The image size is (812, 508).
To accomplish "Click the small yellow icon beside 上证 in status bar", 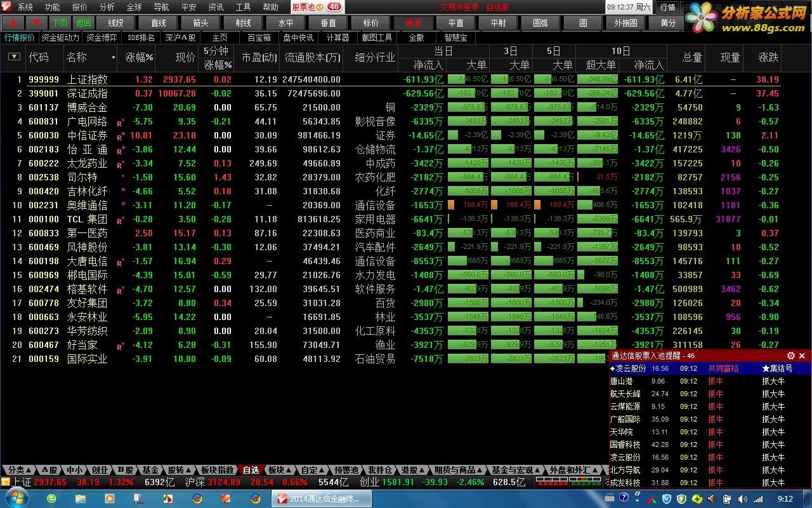I will 5,482.
